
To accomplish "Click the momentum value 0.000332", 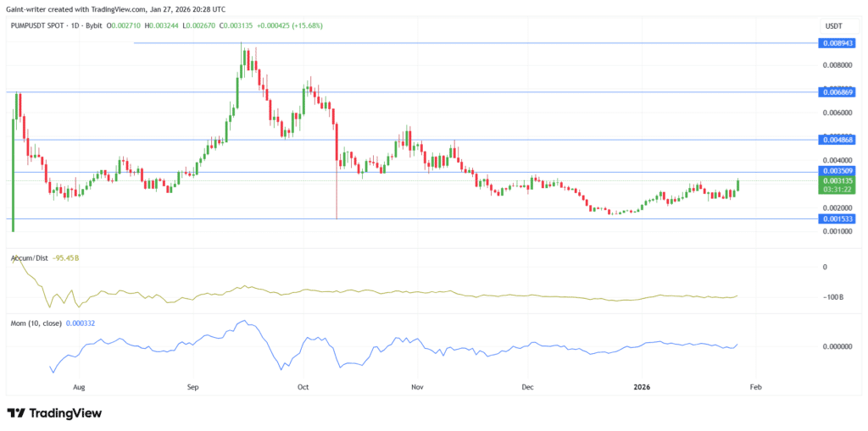I will pos(81,323).
